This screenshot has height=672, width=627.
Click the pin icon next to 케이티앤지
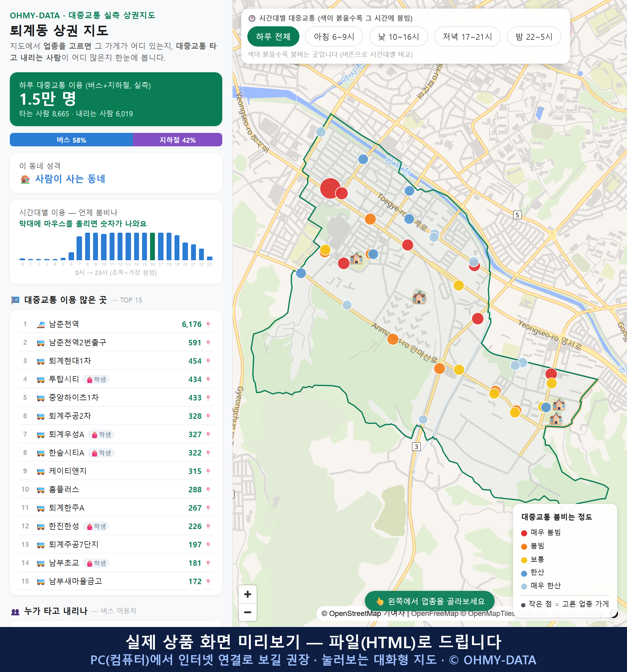[208, 471]
